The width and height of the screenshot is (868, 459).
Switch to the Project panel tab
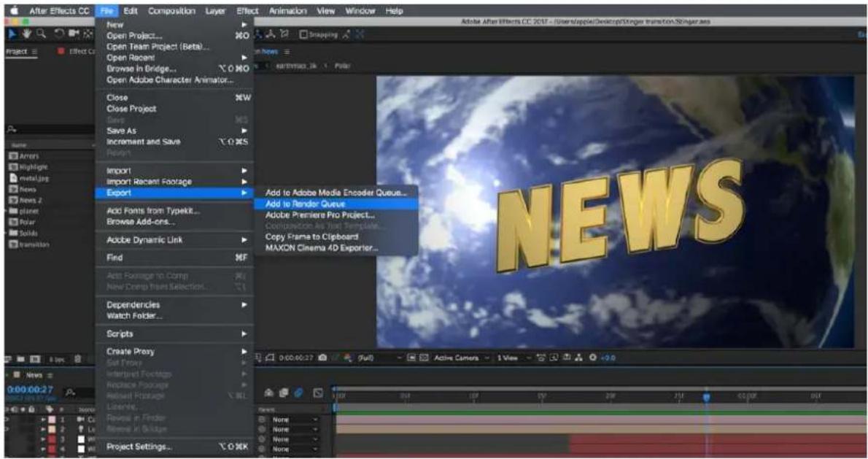pyautogui.click(x=16, y=52)
